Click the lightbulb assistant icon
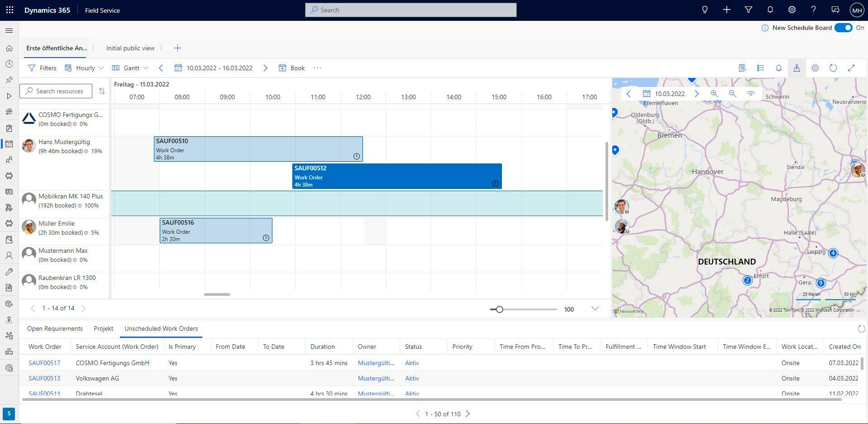Viewport: 868px width, 424px height. pos(705,10)
